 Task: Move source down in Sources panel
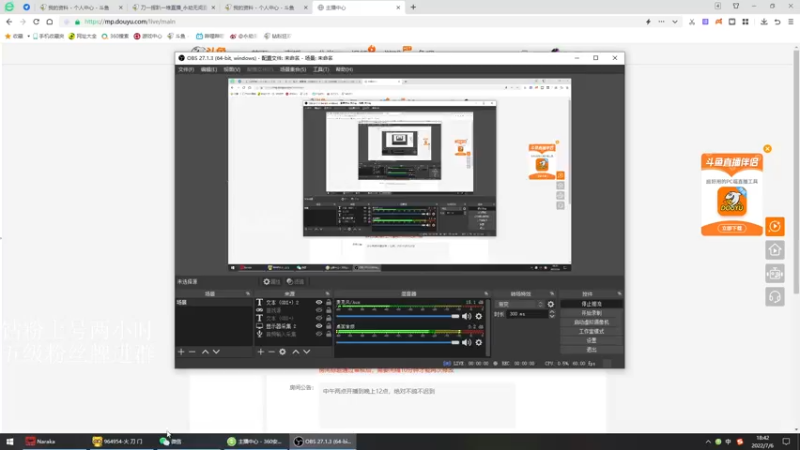click(x=307, y=352)
